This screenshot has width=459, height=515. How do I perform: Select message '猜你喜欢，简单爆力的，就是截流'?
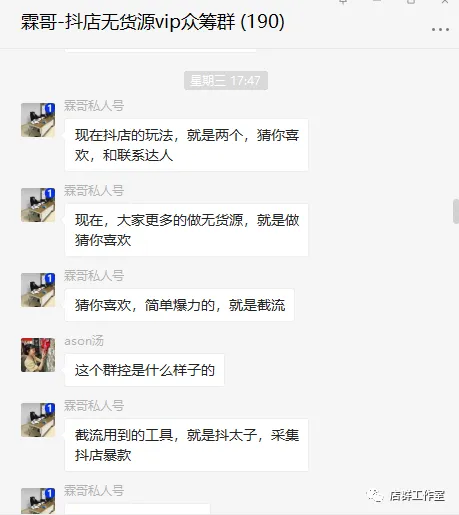point(179,305)
